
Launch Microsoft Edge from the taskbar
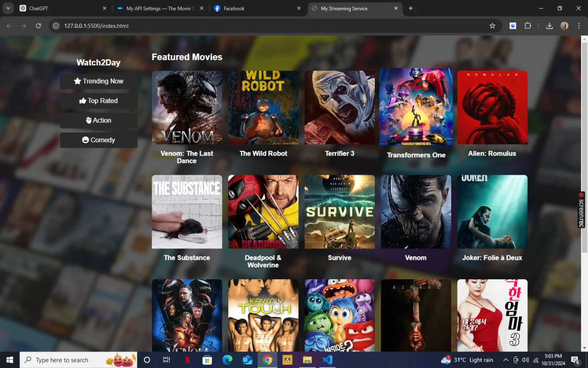(227, 360)
